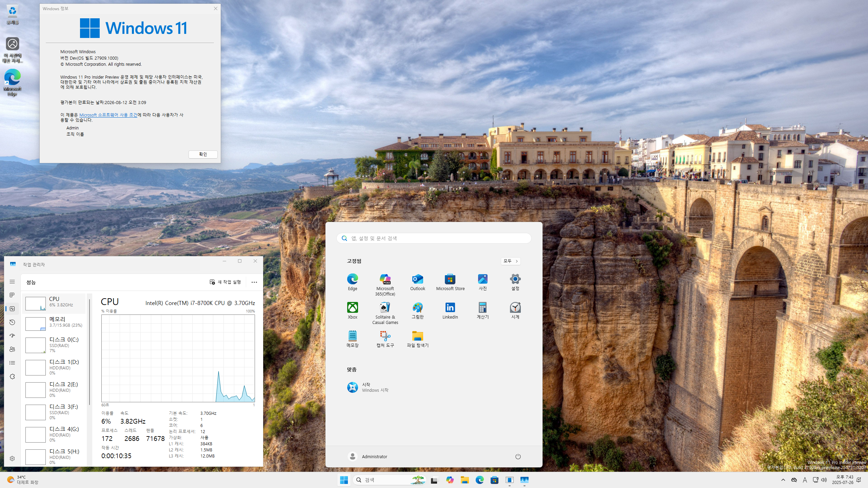
Task: Click the Confirm button in Windows info dialog
Action: (x=203, y=154)
